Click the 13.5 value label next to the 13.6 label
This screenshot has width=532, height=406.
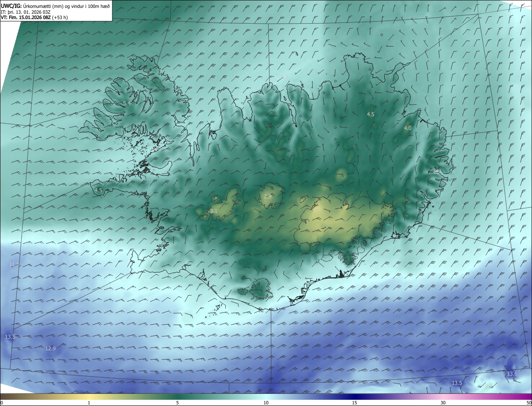tap(457, 383)
